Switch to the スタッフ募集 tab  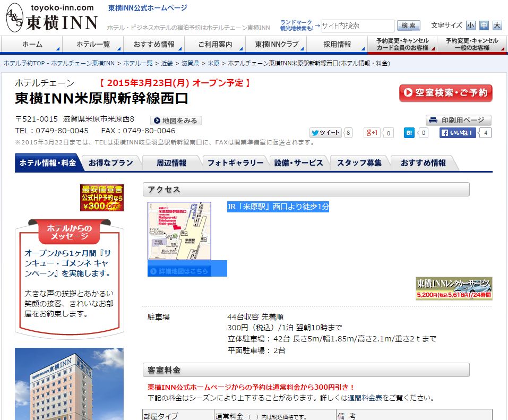pyautogui.click(x=359, y=163)
